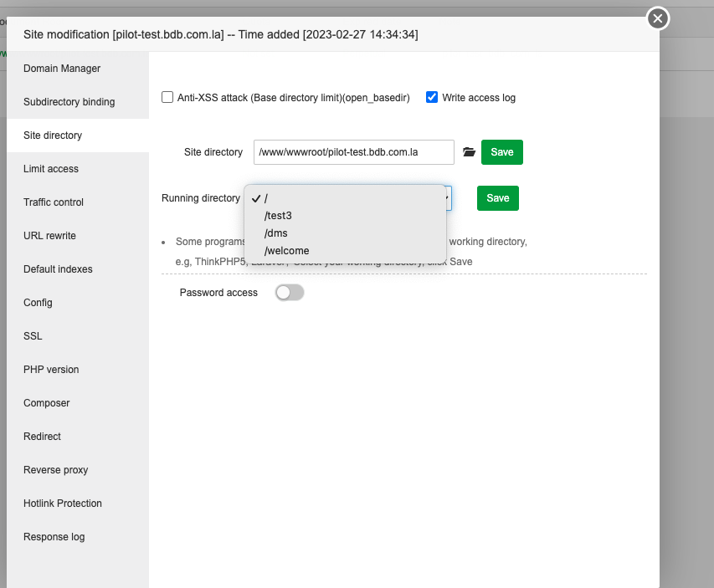Screen dimensions: 714x588
Task: Switch to Subdirectory binding tab
Action: click(x=69, y=102)
